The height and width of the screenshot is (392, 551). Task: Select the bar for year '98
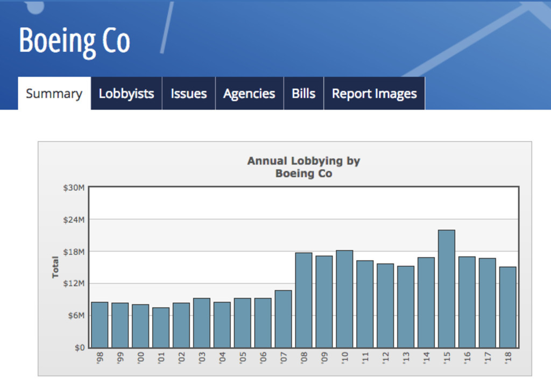coord(100,325)
